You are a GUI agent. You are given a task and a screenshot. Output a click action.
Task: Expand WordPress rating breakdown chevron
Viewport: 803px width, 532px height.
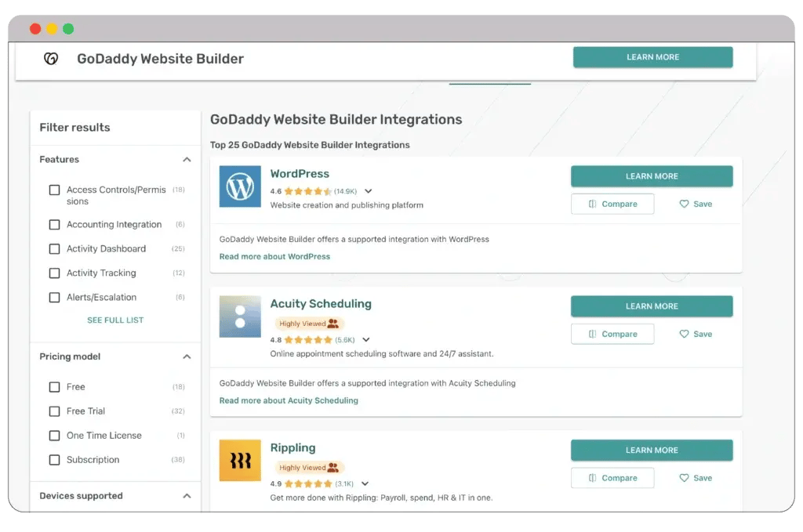pyautogui.click(x=368, y=191)
